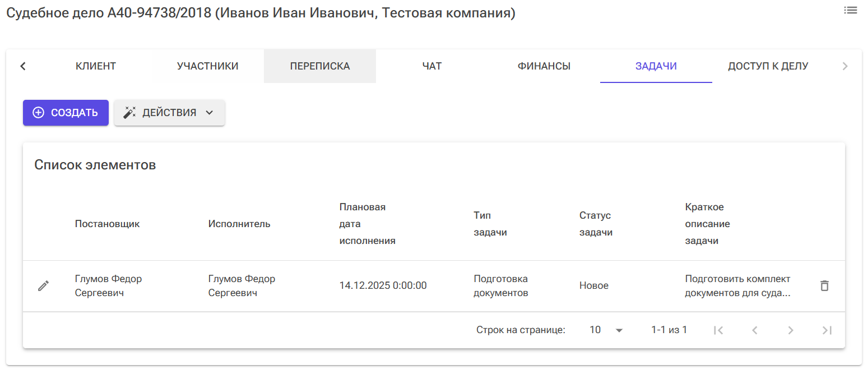This screenshot has height=369, width=868.
Task: Open the ДОСТУП К ДЕЛУ tab
Action: (768, 66)
